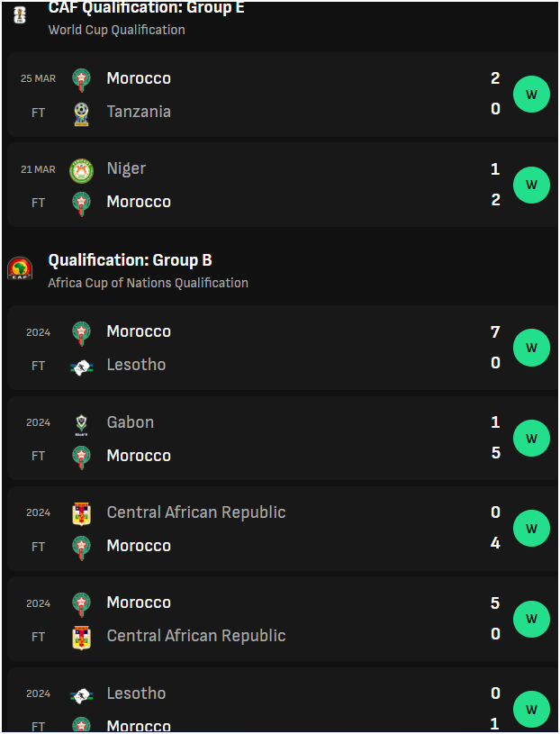Click Central African Republic crest in 0-4 match

click(x=81, y=514)
